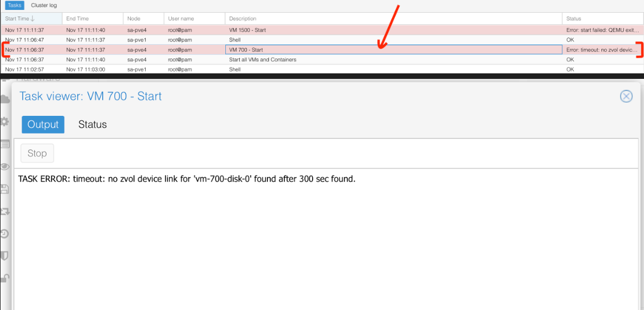Click root@pam user in the VM 1500 row

194,30
